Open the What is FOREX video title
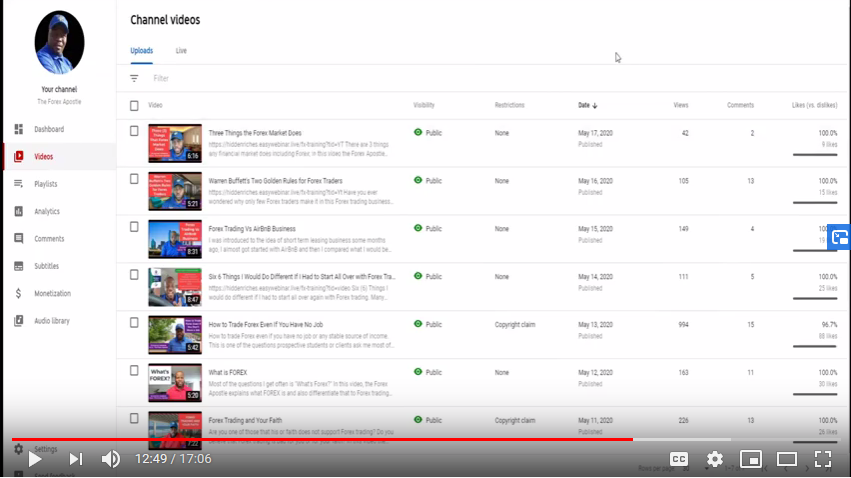This screenshot has height=478, width=851. click(x=228, y=372)
